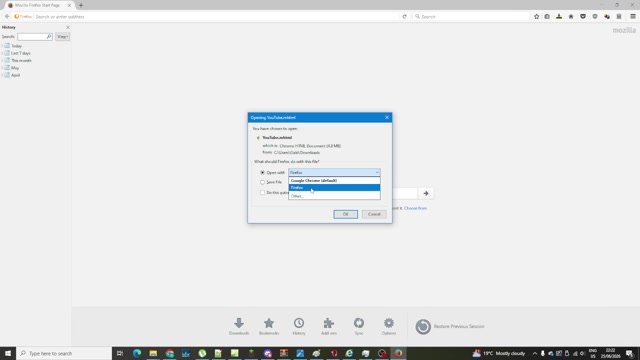Check the Do this automatically checkbox
This screenshot has height=360, width=640.
coord(262,192)
